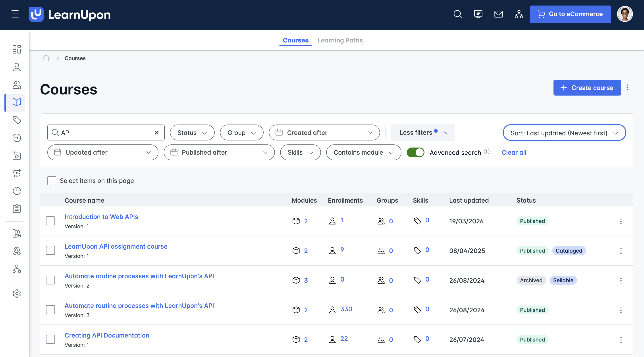Open the Updated after date dropdown
The image size is (644, 357).
coord(103,152)
